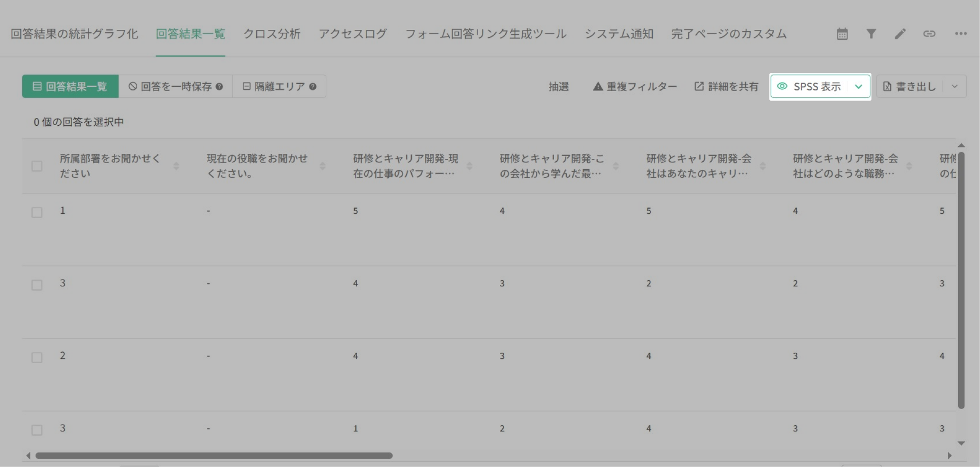This screenshot has height=467, width=980.
Task: Check the second response row checkbox
Action: [x=37, y=285]
